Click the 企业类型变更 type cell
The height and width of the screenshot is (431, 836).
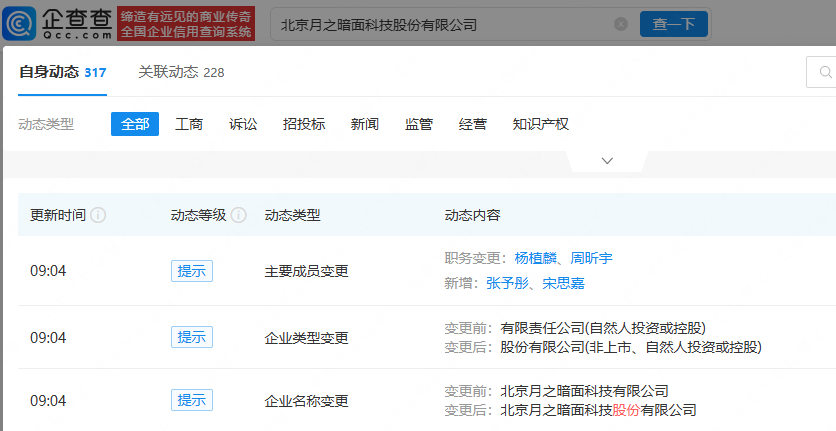tap(307, 338)
